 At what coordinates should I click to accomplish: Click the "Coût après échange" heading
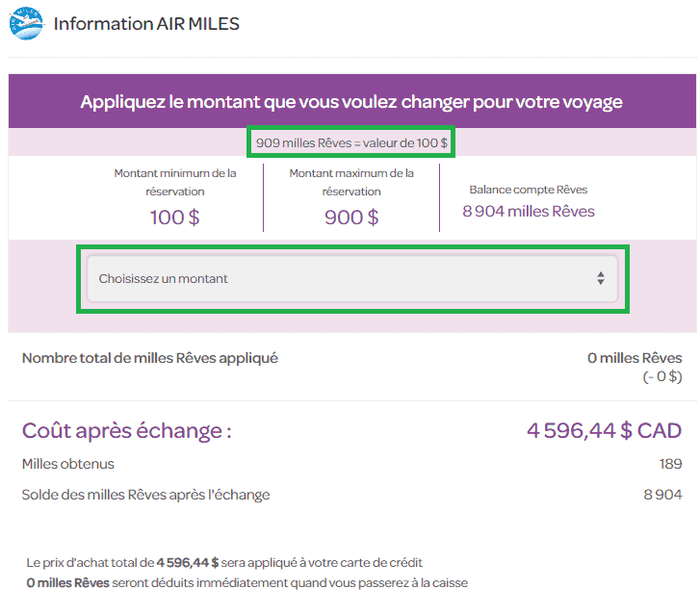click(126, 430)
